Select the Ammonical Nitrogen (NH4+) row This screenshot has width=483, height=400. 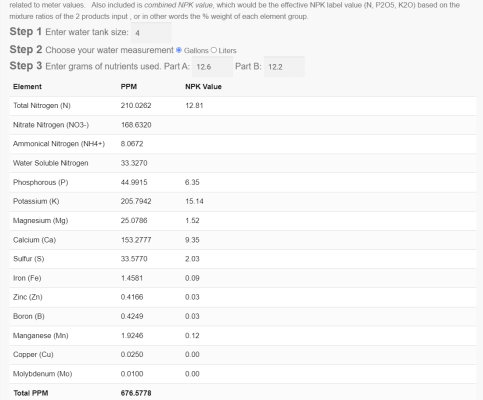coord(243,144)
